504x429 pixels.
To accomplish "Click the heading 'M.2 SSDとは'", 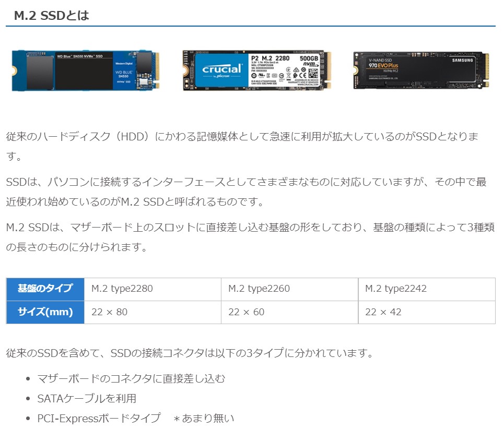I will 51,15.
